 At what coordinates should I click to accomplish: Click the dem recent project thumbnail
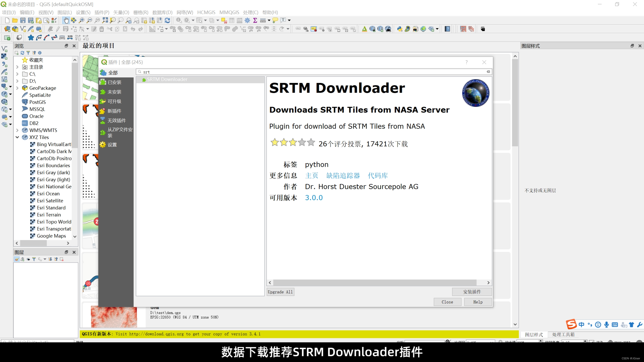point(114,316)
